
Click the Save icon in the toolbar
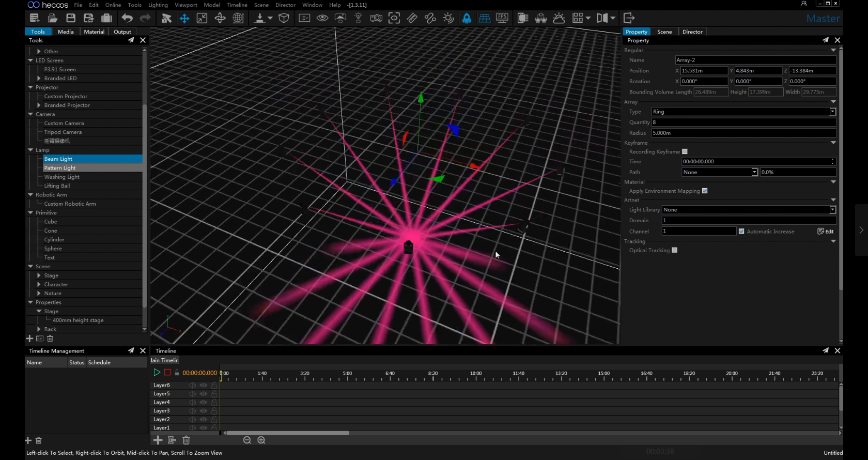coord(71,18)
